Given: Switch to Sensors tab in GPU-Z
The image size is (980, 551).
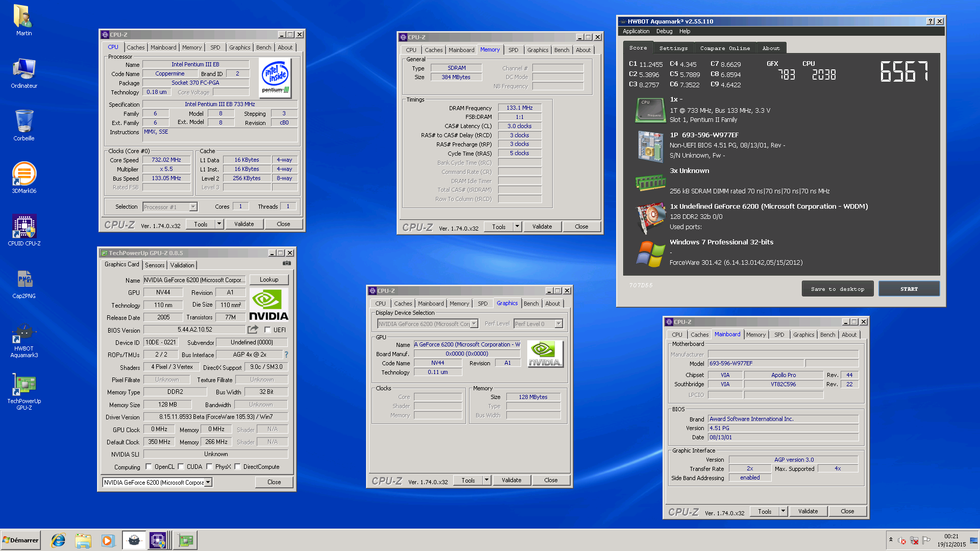Looking at the screenshot, I should tap(155, 265).
